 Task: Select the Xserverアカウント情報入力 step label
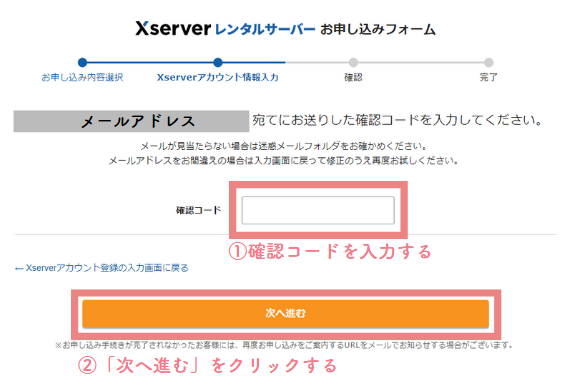click(x=218, y=77)
